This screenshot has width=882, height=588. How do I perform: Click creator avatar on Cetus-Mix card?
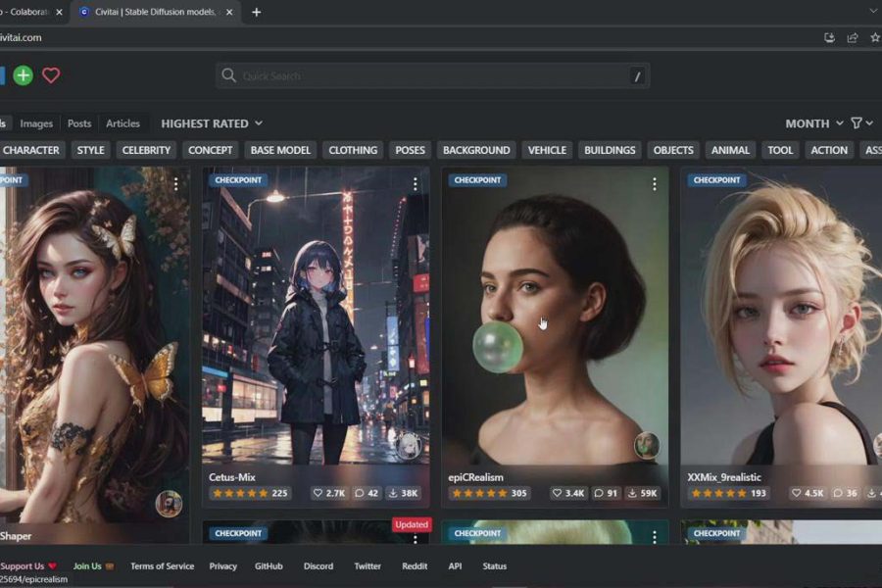[x=409, y=445]
